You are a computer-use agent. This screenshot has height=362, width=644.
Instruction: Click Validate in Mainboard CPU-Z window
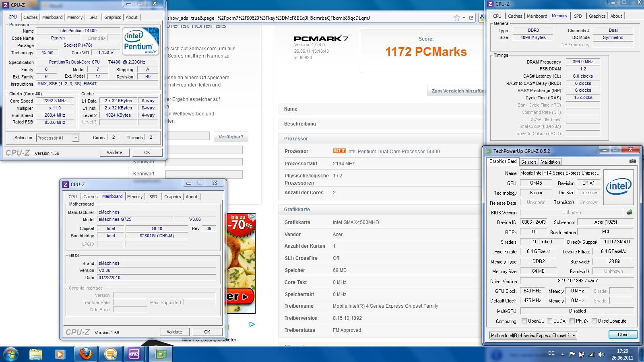pos(174,332)
